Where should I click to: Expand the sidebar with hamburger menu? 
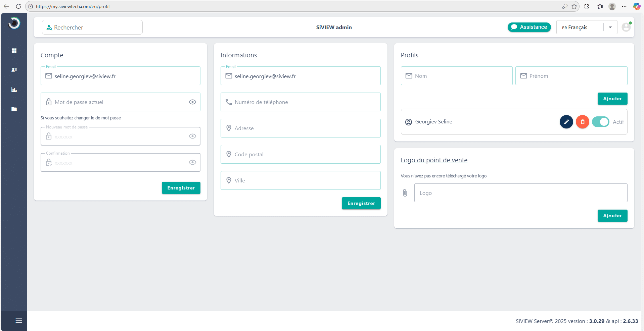pyautogui.click(x=19, y=321)
